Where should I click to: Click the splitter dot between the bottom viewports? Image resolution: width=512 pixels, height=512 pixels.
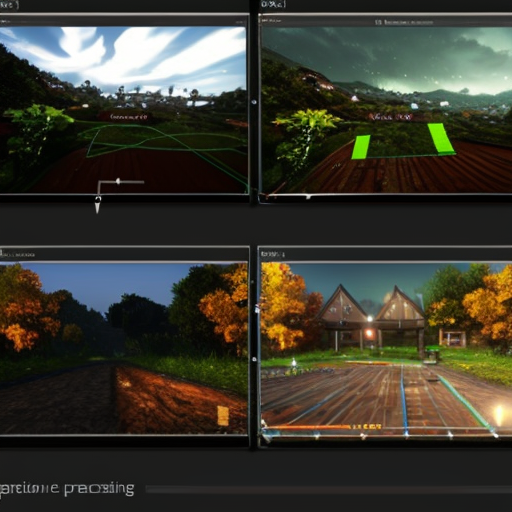point(254,359)
